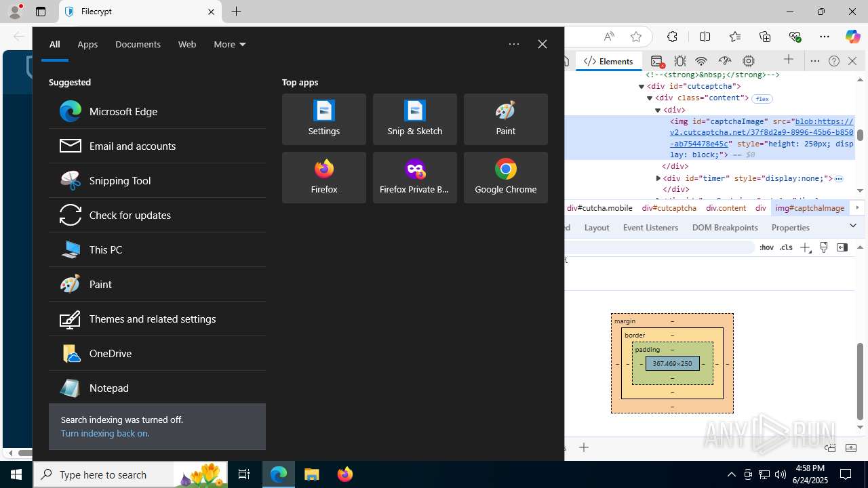The height and width of the screenshot is (488, 868).
Task: Add more DevTools tools plus button
Action: click(x=789, y=60)
